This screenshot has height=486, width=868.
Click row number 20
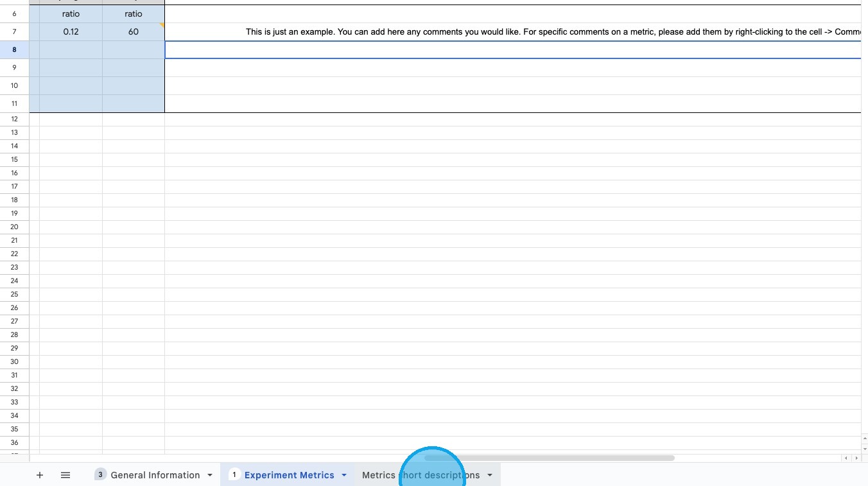tap(14, 227)
